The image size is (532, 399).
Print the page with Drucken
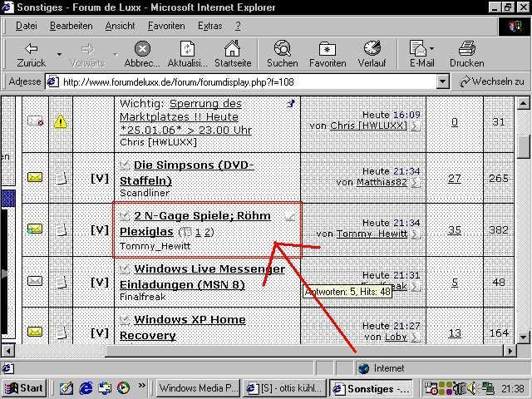pyautogui.click(x=467, y=54)
